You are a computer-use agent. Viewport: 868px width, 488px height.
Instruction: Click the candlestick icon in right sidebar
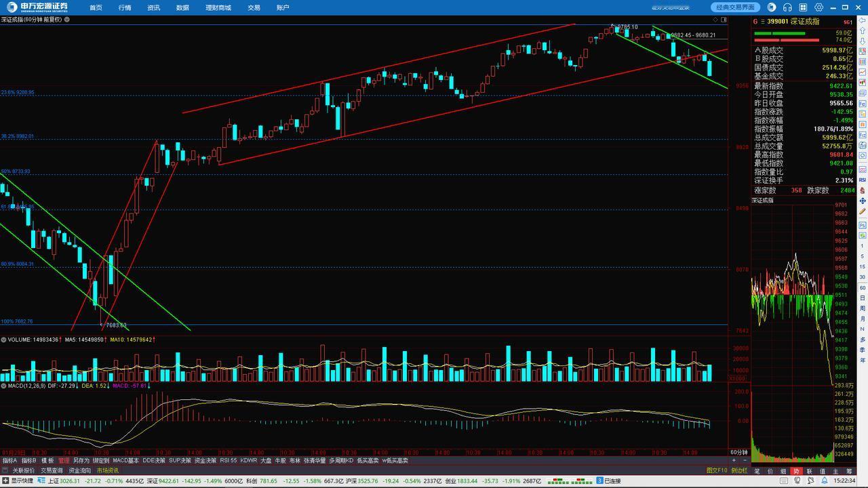coord(862,81)
